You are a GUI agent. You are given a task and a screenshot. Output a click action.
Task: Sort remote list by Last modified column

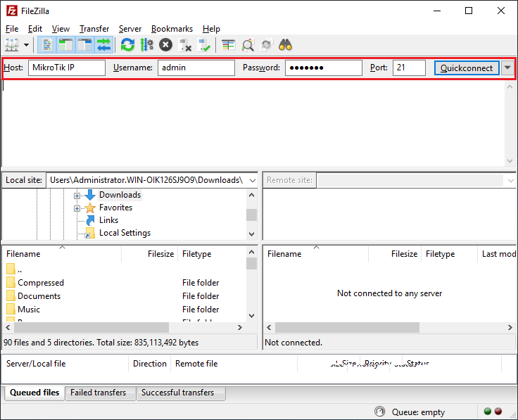496,254
